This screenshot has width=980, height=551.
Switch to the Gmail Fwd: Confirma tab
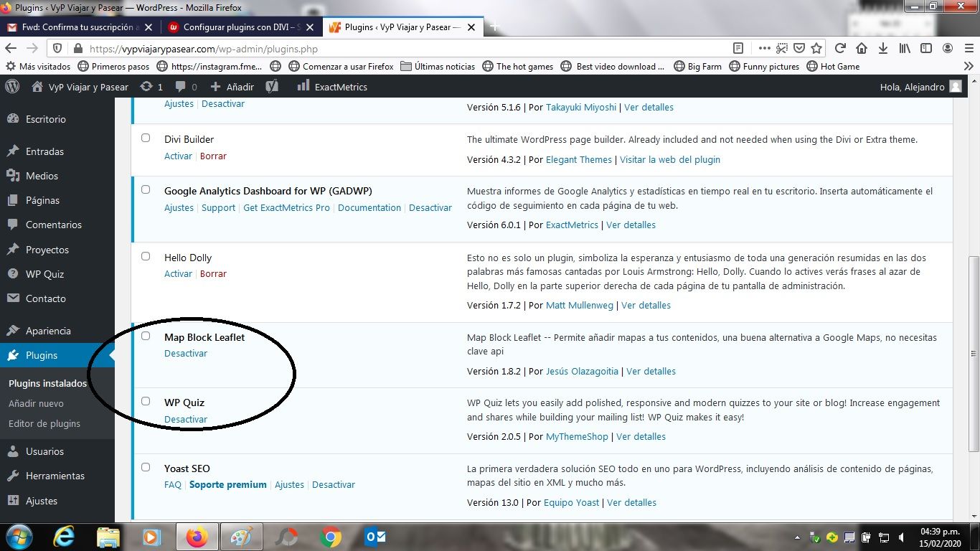point(80,27)
